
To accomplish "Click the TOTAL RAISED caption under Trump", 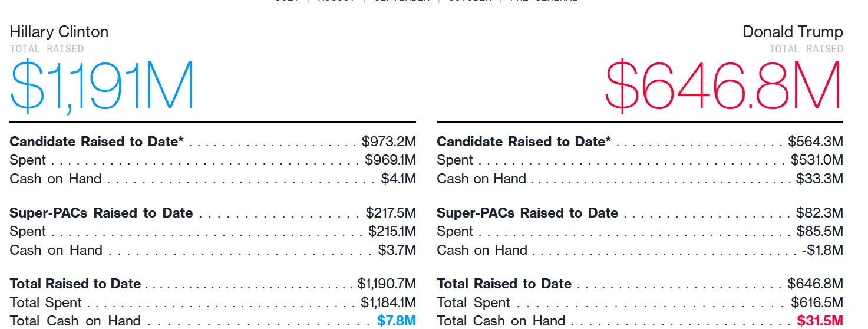I will 806,49.
